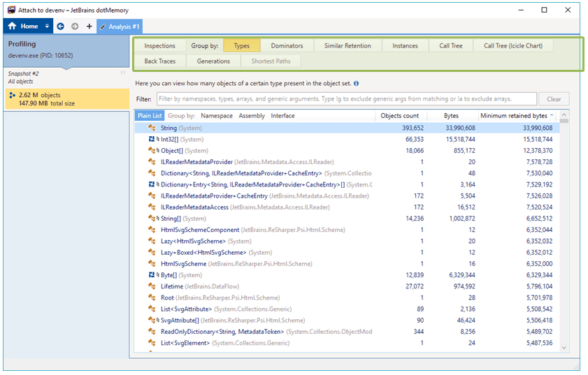Image resolution: width=588 pixels, height=375 pixels.
Task: Sort by Minimum retained bytes column arrow
Action: 552,116
